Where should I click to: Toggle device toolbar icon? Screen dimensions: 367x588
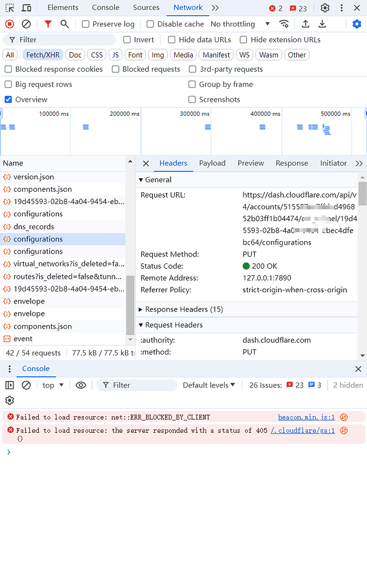26,8
